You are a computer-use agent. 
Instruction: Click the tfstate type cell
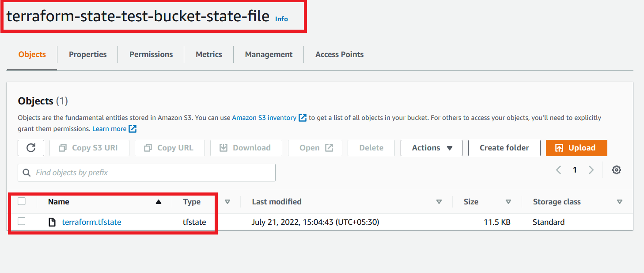coord(194,222)
